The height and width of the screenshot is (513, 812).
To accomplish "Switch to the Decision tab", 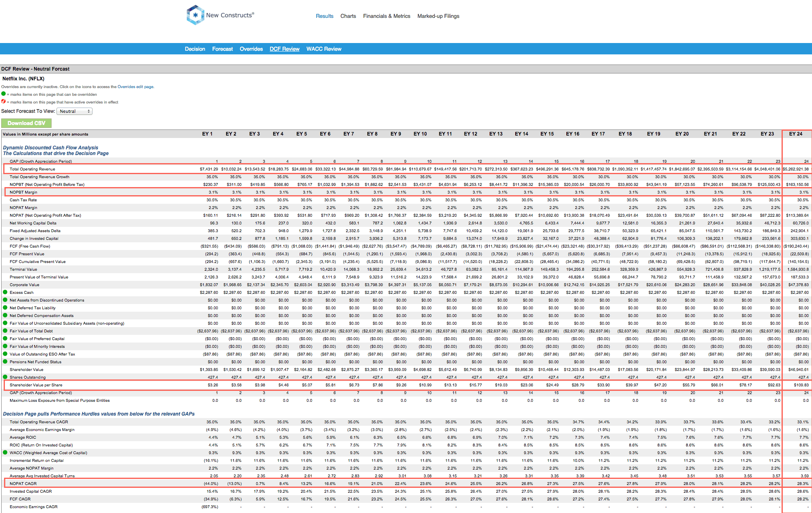I will coord(195,49).
